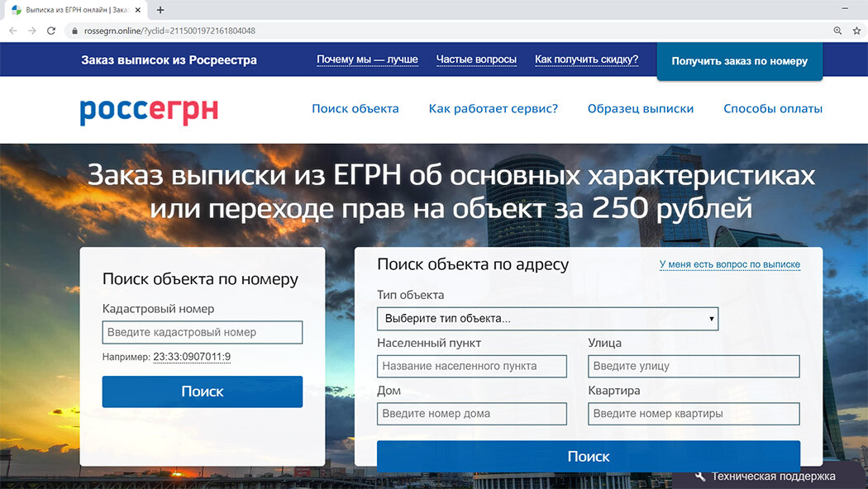Screen dimensions: 868x489
Task: Click 'Заказ выписок из Росреестра' header text
Action: (x=169, y=60)
